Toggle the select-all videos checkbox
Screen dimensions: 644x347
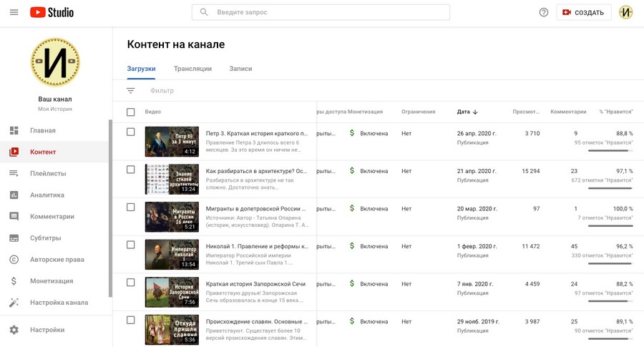(130, 112)
